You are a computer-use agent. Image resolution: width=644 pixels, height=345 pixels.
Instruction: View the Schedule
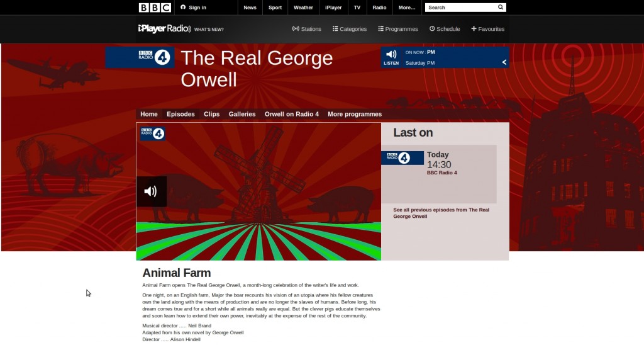(445, 29)
